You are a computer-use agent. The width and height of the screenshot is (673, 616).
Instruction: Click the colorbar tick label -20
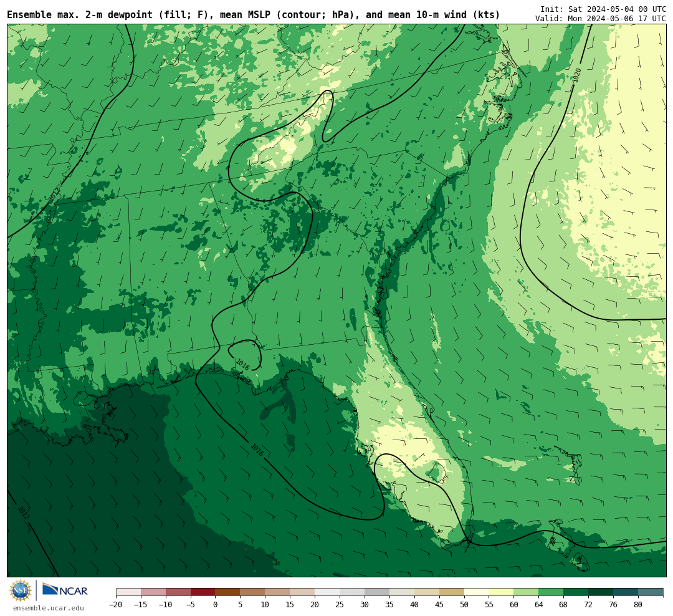coord(116,605)
